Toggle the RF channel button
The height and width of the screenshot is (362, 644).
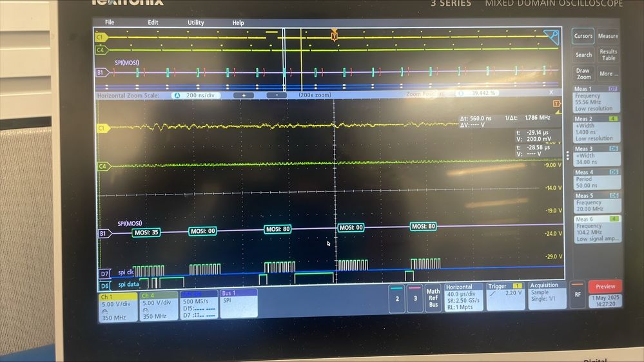pos(577,294)
